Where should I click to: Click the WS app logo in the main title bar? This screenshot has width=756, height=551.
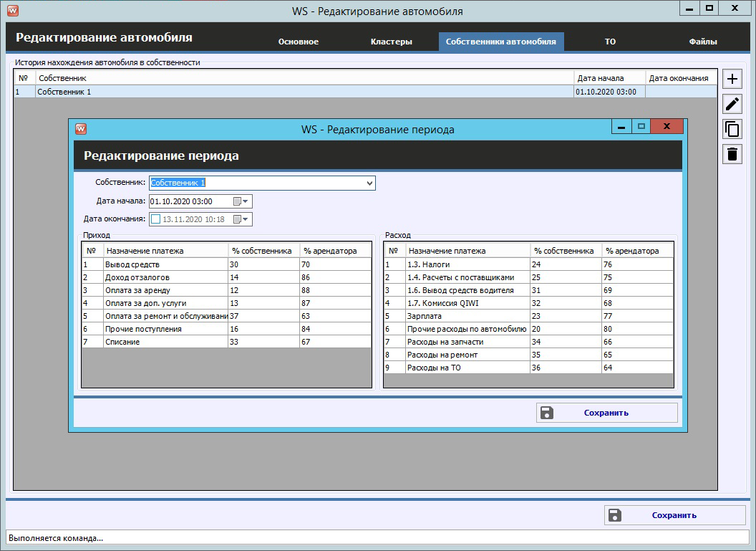click(12, 11)
